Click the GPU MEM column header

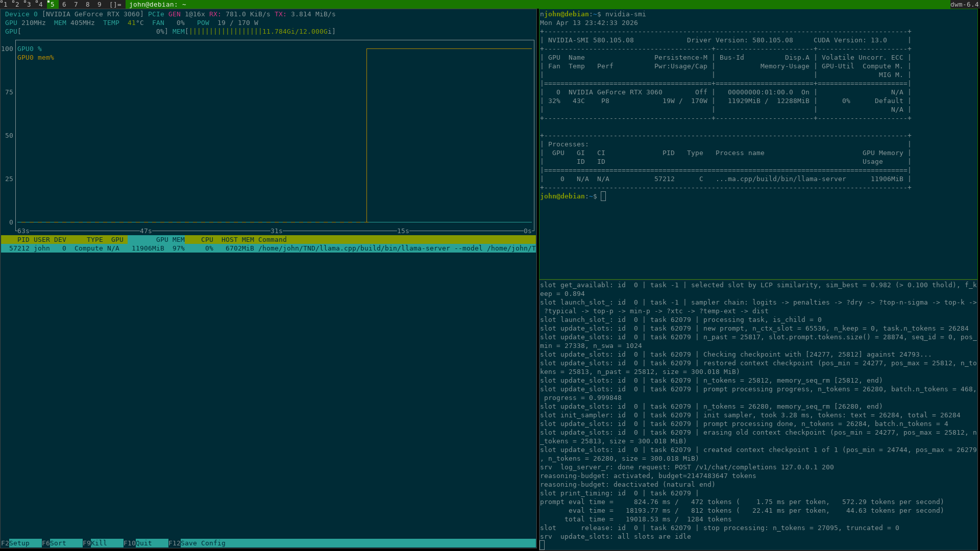170,240
